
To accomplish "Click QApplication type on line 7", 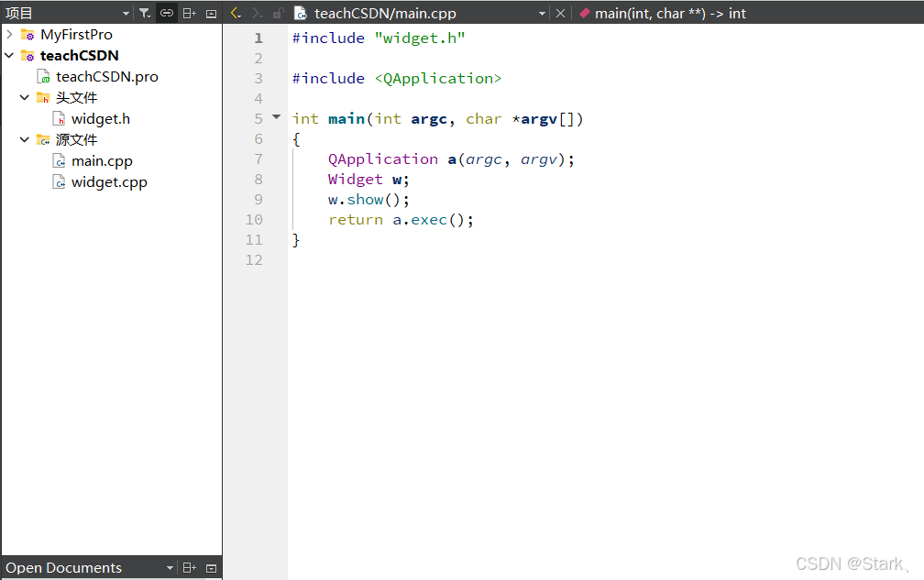I will click(383, 159).
